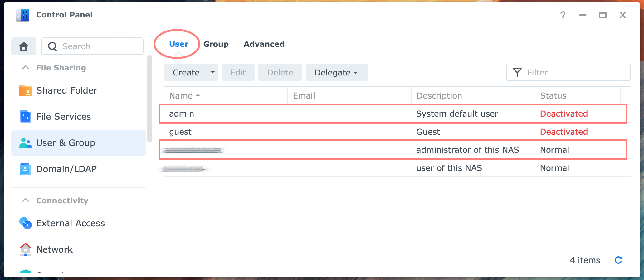Click the Delete button
This screenshot has height=280, width=644.
[280, 72]
